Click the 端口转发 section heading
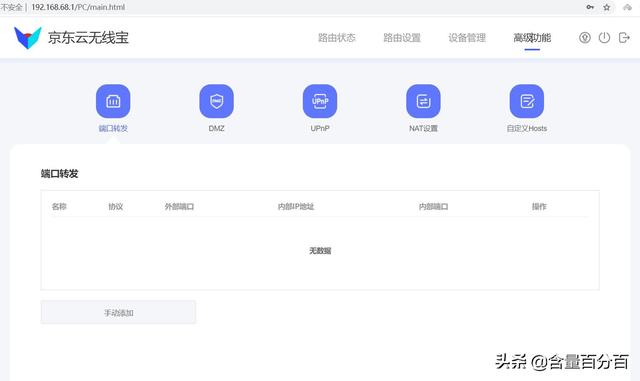This screenshot has width=640, height=381. [60, 174]
